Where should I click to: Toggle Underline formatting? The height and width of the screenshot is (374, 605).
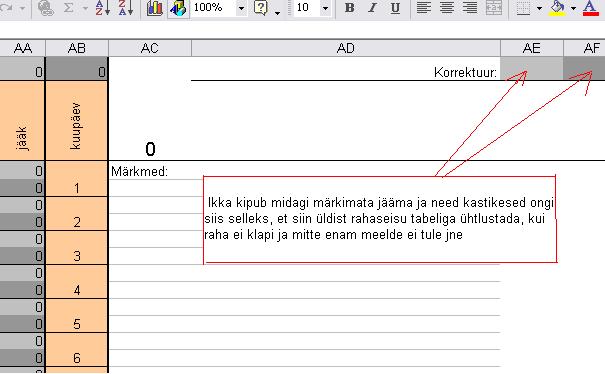click(x=395, y=7)
